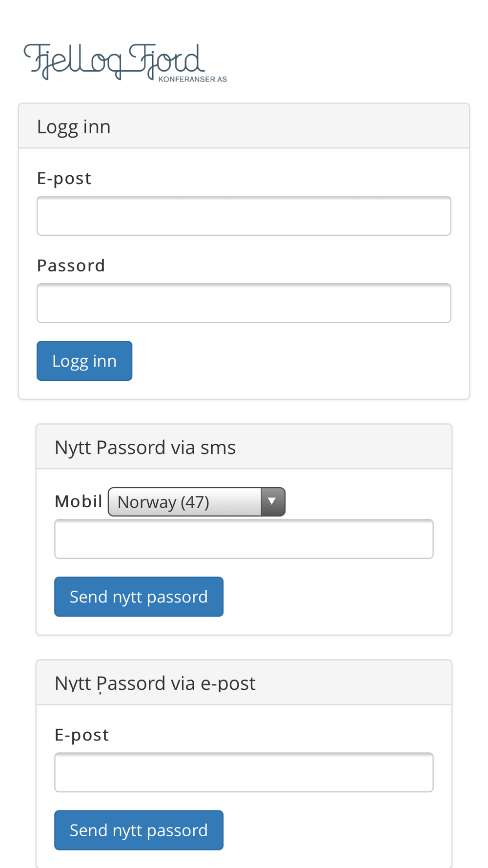Open the Norway (47) country code dropdown

(197, 502)
